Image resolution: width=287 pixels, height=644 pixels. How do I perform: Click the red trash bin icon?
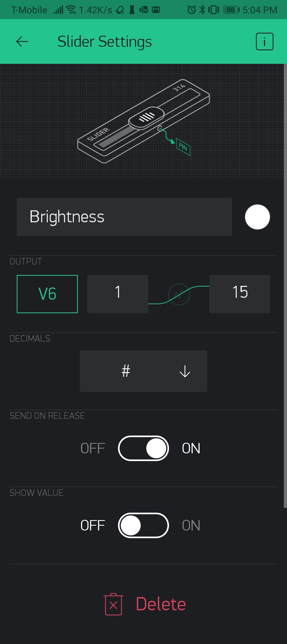click(x=113, y=604)
